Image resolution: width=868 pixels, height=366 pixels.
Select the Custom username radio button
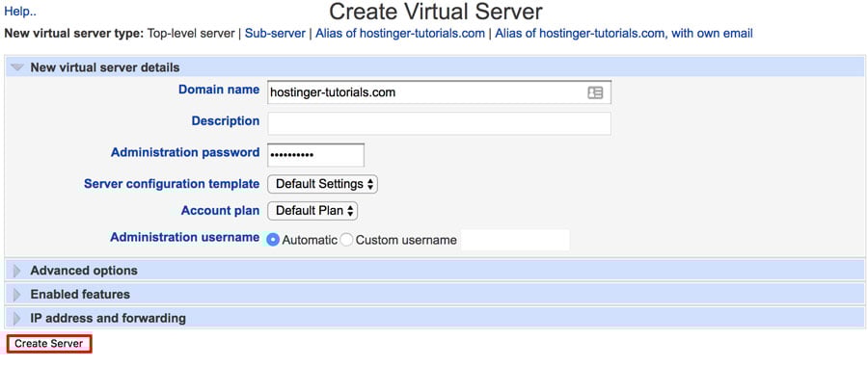[x=346, y=240]
